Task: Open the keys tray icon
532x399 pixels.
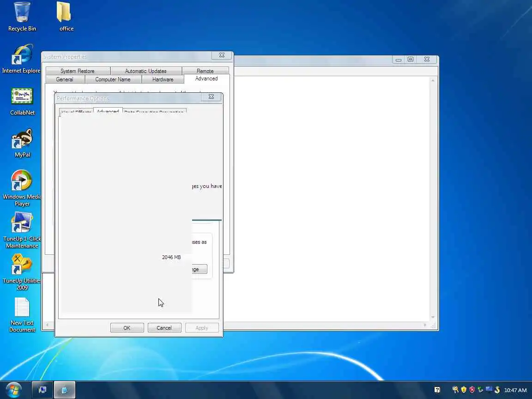Action: (455, 390)
